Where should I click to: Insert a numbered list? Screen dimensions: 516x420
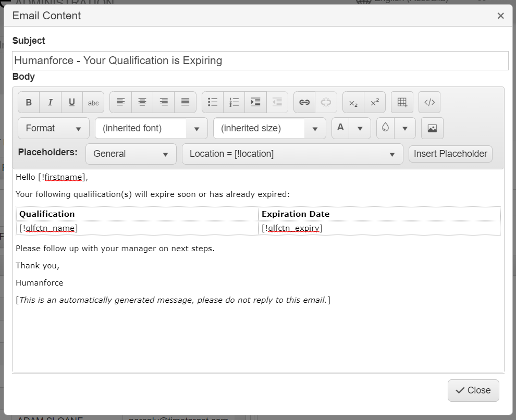234,102
